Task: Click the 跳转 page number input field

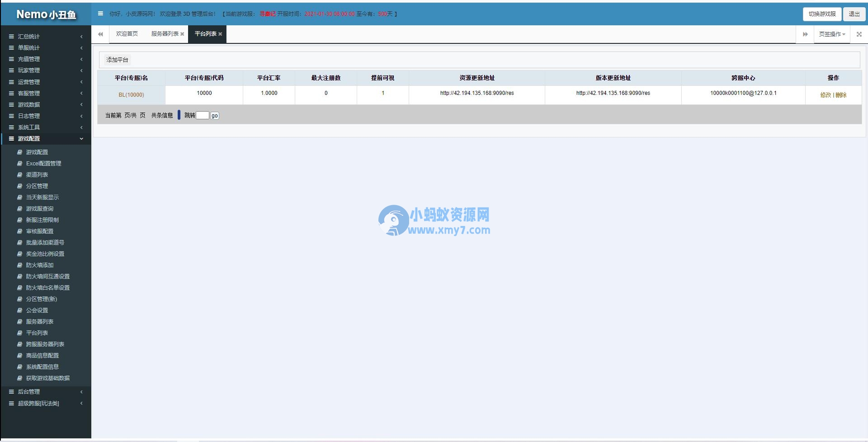Action: [x=203, y=115]
